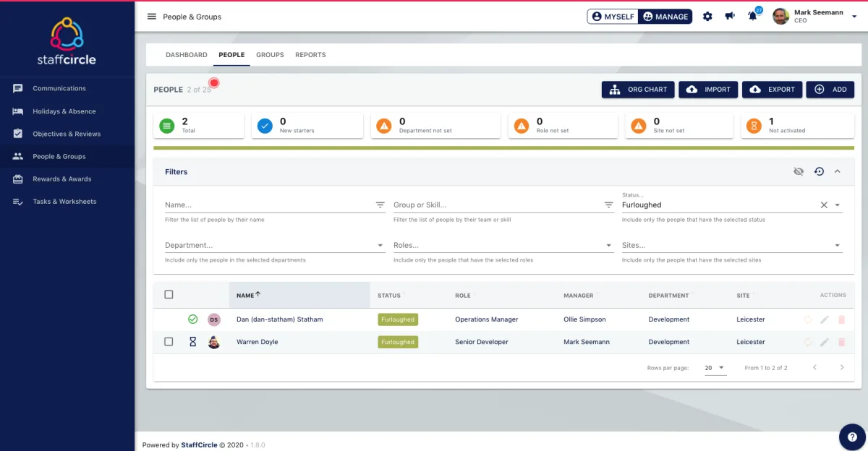Open the hamburger navigation menu

click(x=152, y=17)
